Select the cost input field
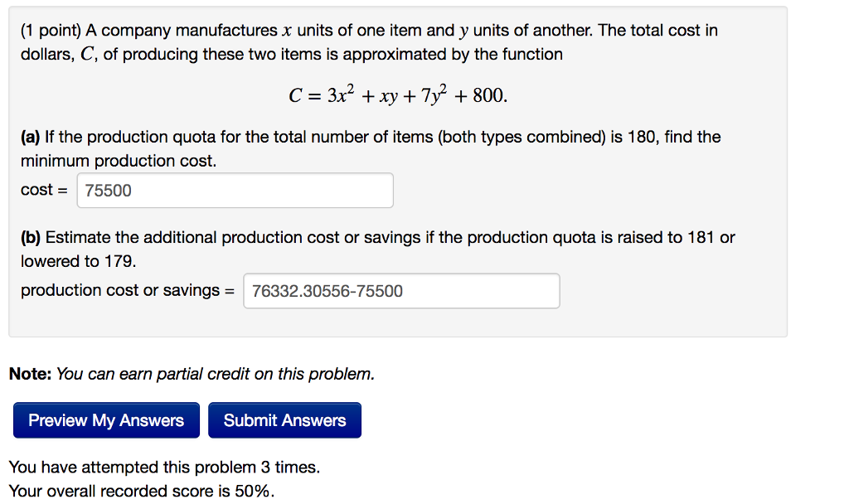849x504 pixels. pos(235,191)
